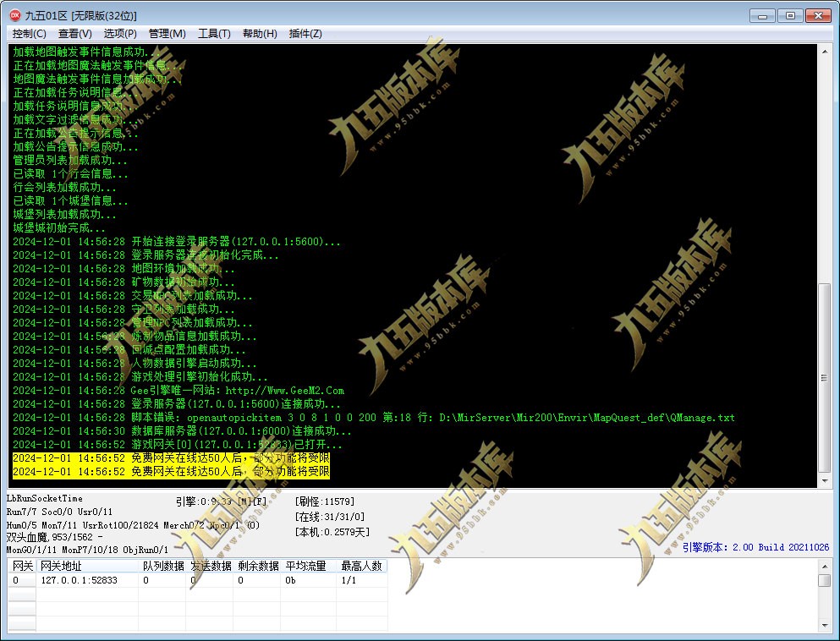Click the 人物数据引擎启动成功 log line
This screenshot has height=641, width=840.
[135, 364]
